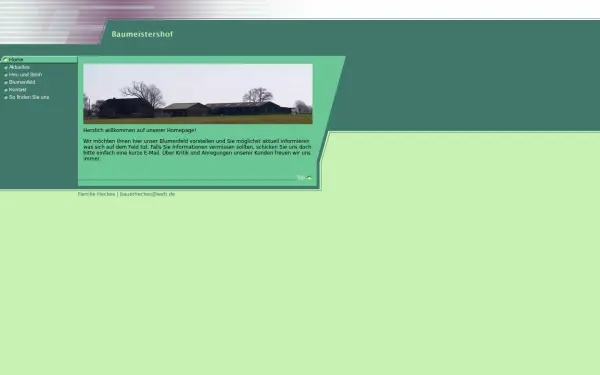
Task: Open the Blumenfeld menu entry
Action: [22, 82]
